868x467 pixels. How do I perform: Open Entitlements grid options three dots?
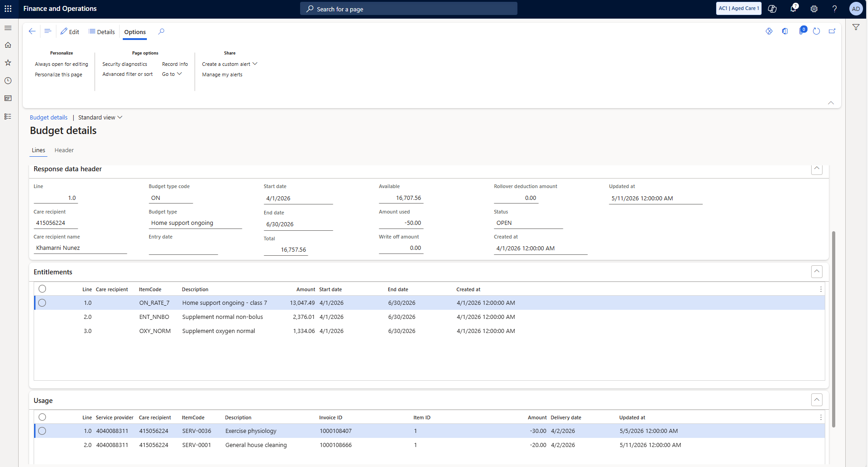pyautogui.click(x=821, y=289)
